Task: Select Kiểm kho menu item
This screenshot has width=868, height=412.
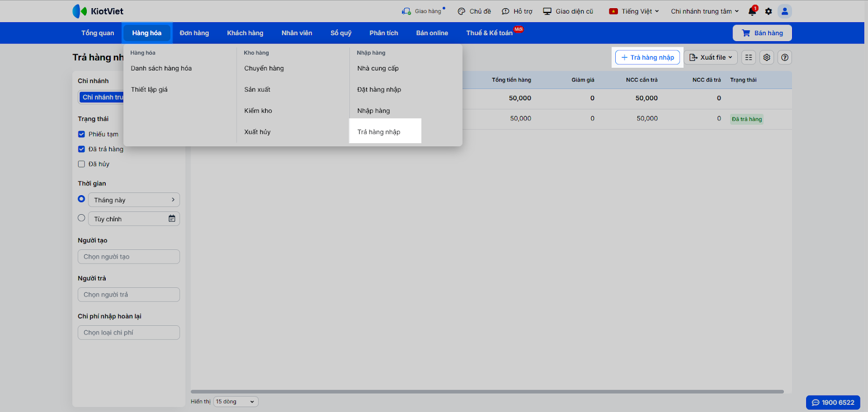Action: 258,111
